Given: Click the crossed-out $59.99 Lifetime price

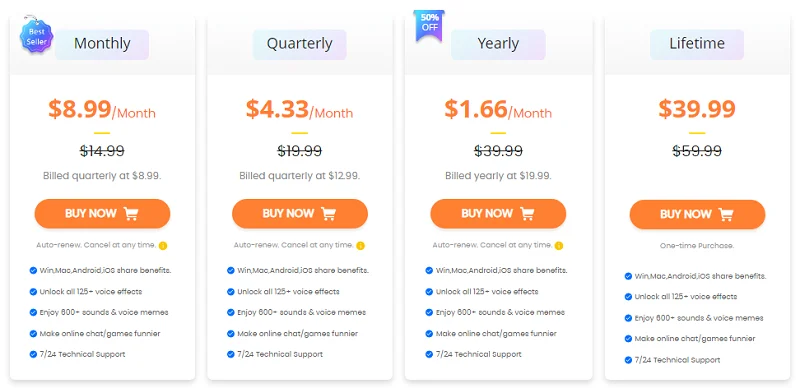Looking at the screenshot, I should coord(697,151).
